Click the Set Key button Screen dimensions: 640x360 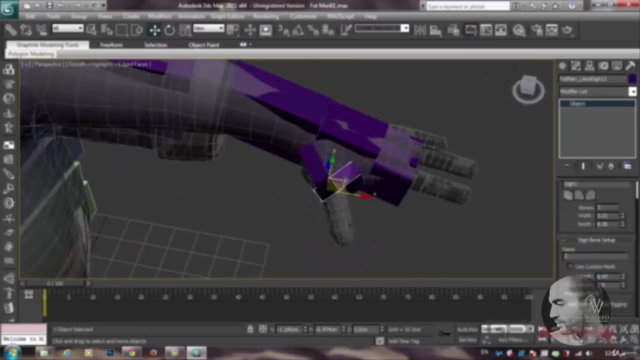click(467, 340)
